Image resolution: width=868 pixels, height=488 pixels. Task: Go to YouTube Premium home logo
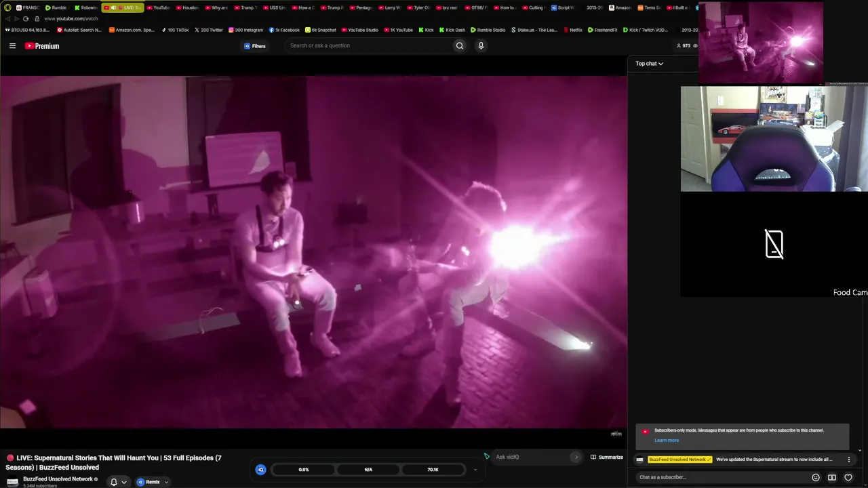[42, 46]
